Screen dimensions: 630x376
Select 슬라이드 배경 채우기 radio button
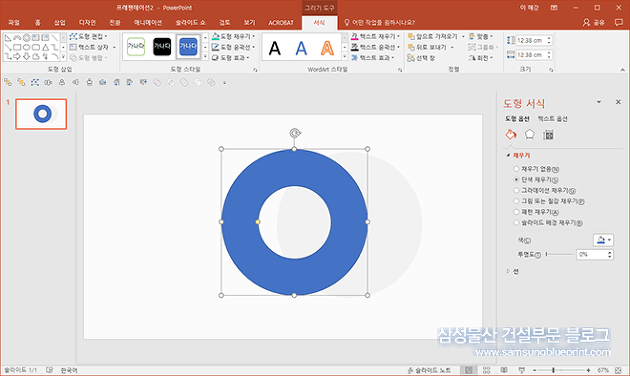(516, 223)
